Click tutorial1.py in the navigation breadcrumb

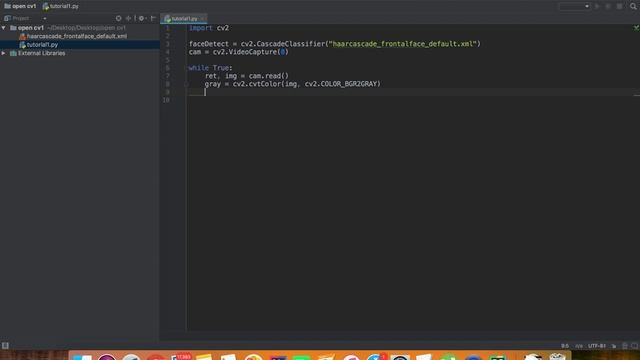[60, 6]
